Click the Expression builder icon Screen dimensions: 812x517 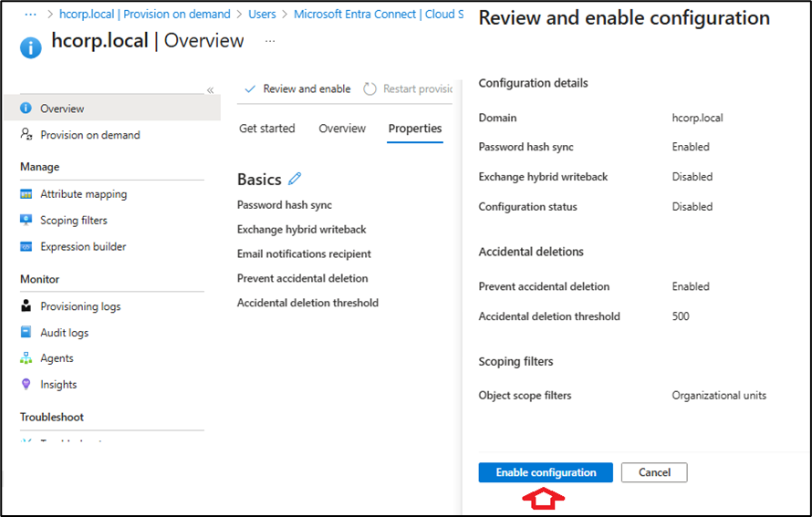tap(26, 247)
